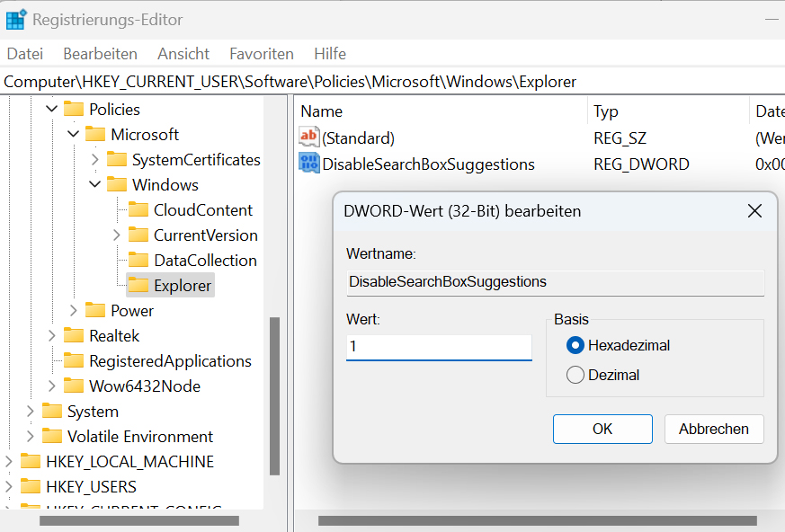Open the Ansicht menu
The height and width of the screenshot is (532, 785).
point(183,54)
